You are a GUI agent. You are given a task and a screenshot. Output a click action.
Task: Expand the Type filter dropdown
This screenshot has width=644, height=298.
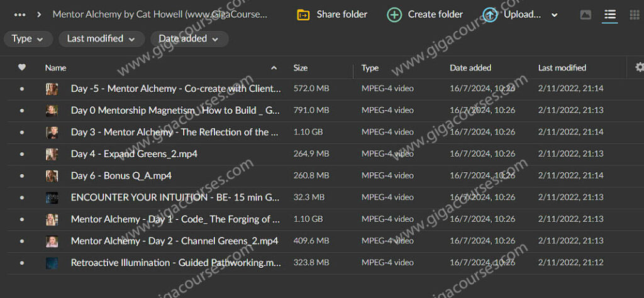[28, 39]
